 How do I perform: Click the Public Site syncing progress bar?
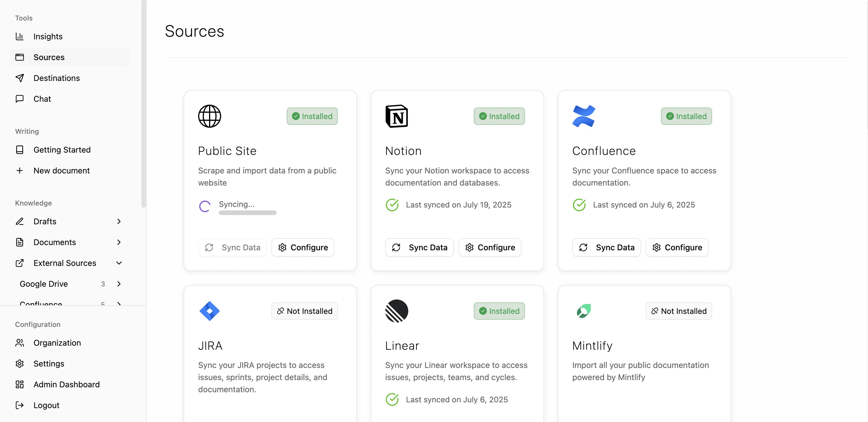pos(248,213)
